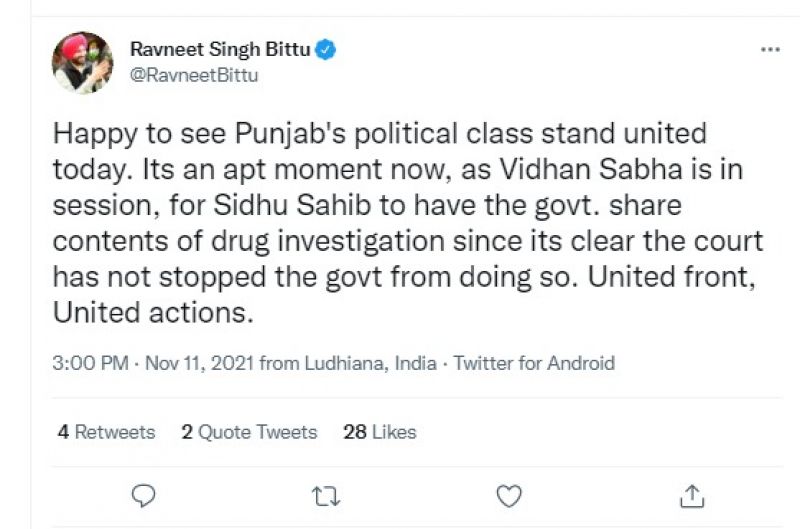Like the tweet with the heart icon
The image size is (800, 529).
(509, 495)
